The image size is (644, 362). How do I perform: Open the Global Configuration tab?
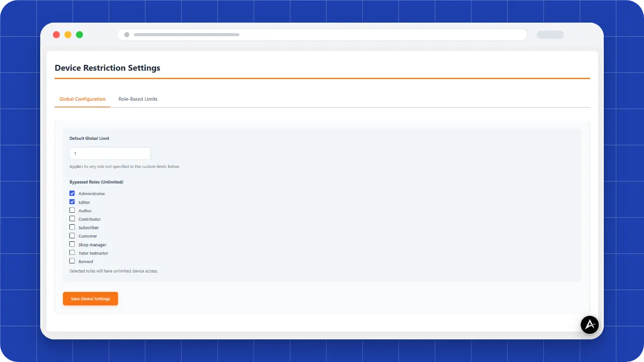tap(83, 99)
